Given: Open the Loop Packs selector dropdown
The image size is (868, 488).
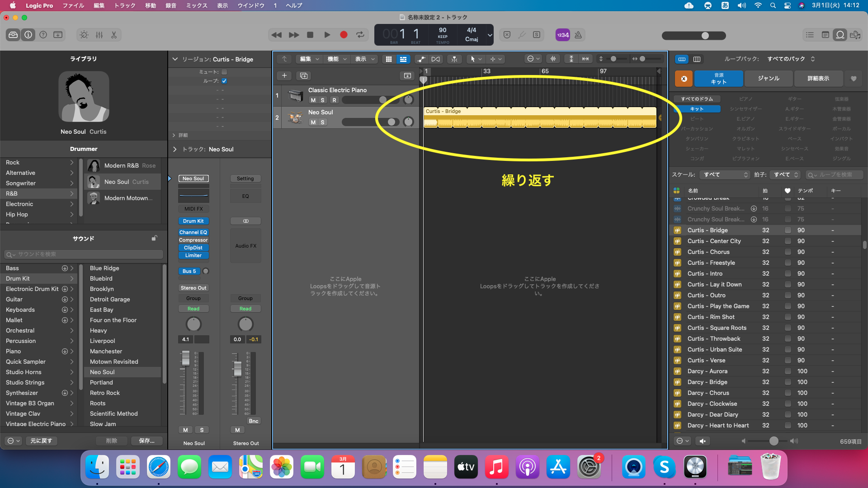Looking at the screenshot, I should pyautogui.click(x=791, y=59).
